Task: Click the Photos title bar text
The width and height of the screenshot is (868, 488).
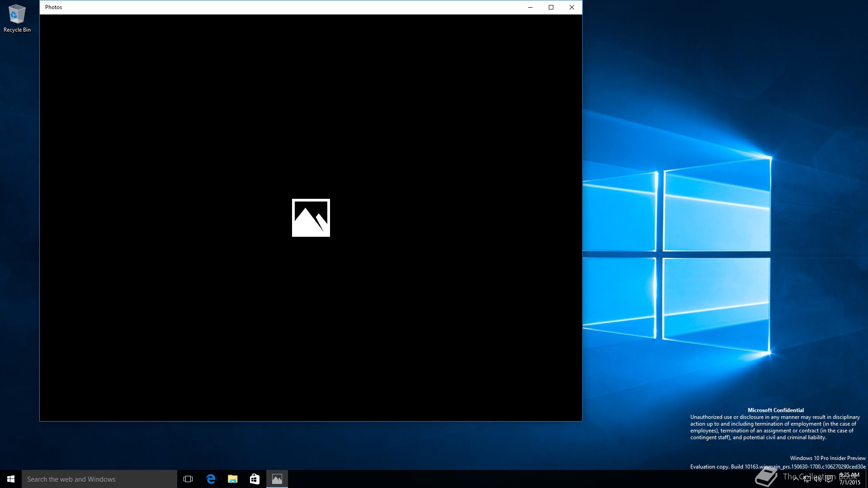Action: [x=53, y=7]
